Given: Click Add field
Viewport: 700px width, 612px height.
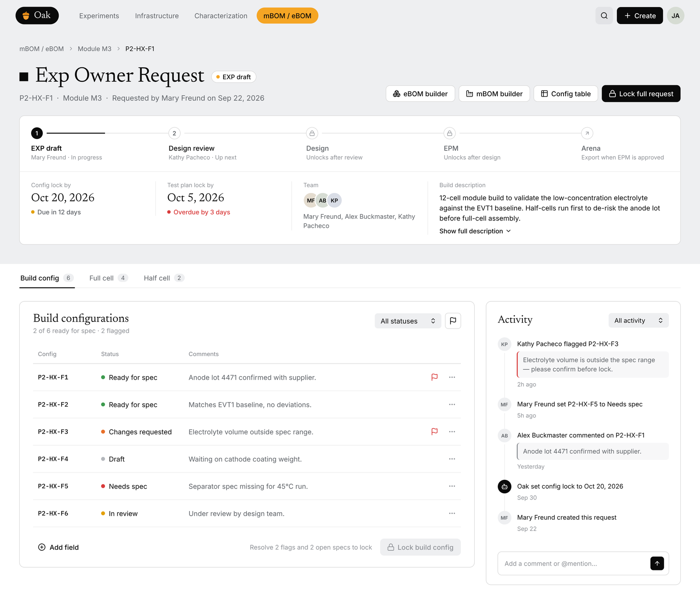Looking at the screenshot, I should pos(59,547).
